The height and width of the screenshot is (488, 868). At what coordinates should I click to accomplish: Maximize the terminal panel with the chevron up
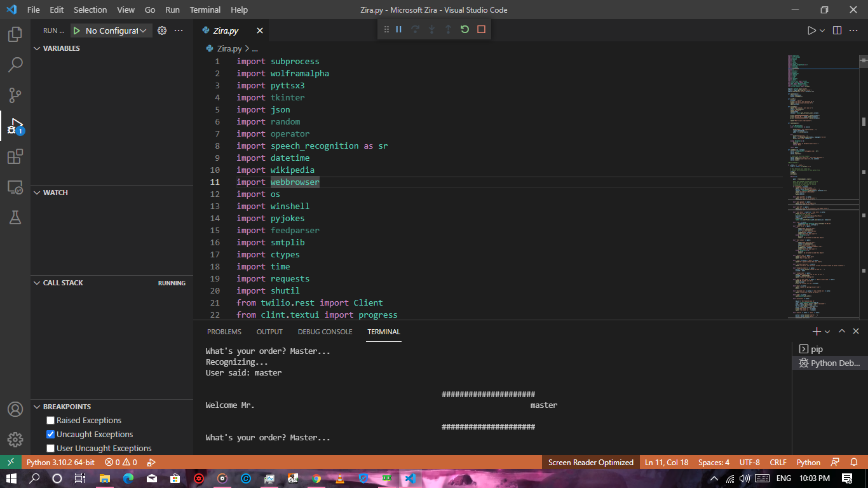pyautogui.click(x=842, y=331)
